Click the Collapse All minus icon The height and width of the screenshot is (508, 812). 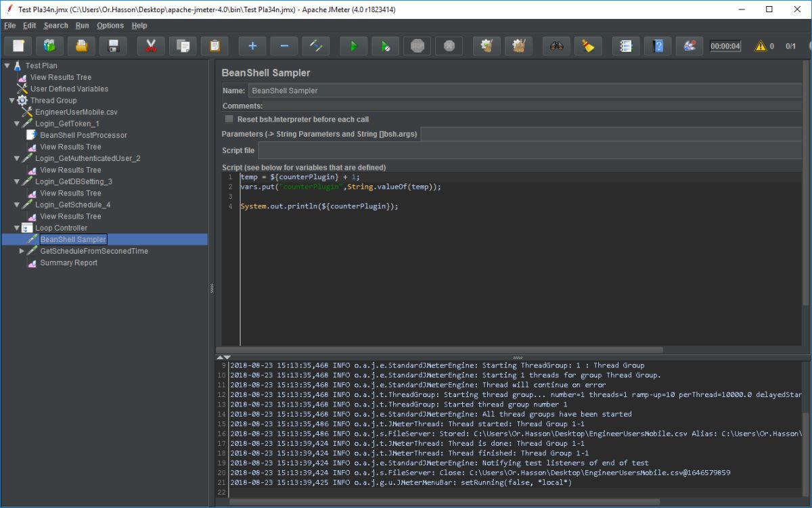284,46
